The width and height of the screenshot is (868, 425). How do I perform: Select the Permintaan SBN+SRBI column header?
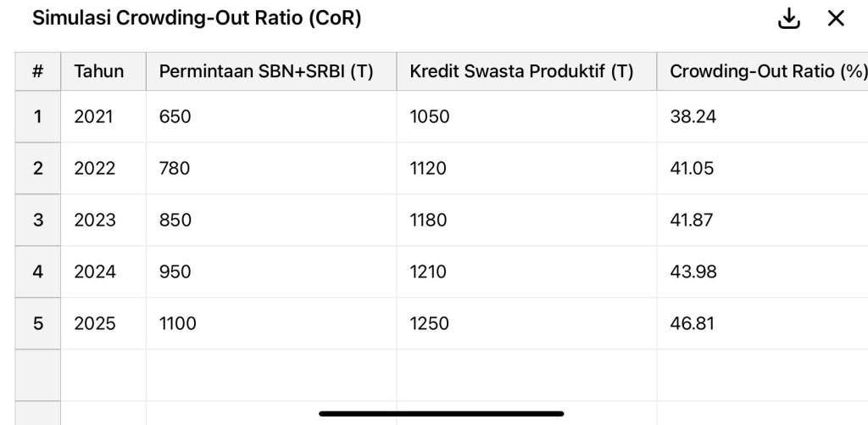click(x=266, y=72)
